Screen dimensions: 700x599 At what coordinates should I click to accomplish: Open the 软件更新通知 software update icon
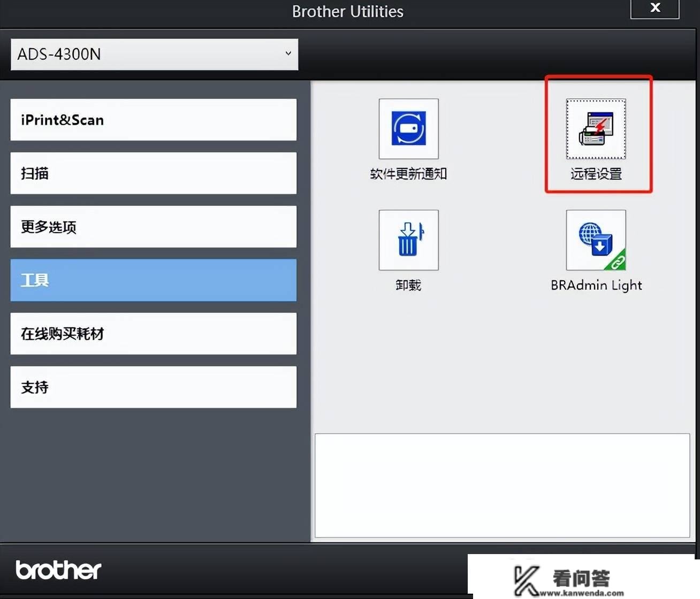(409, 129)
